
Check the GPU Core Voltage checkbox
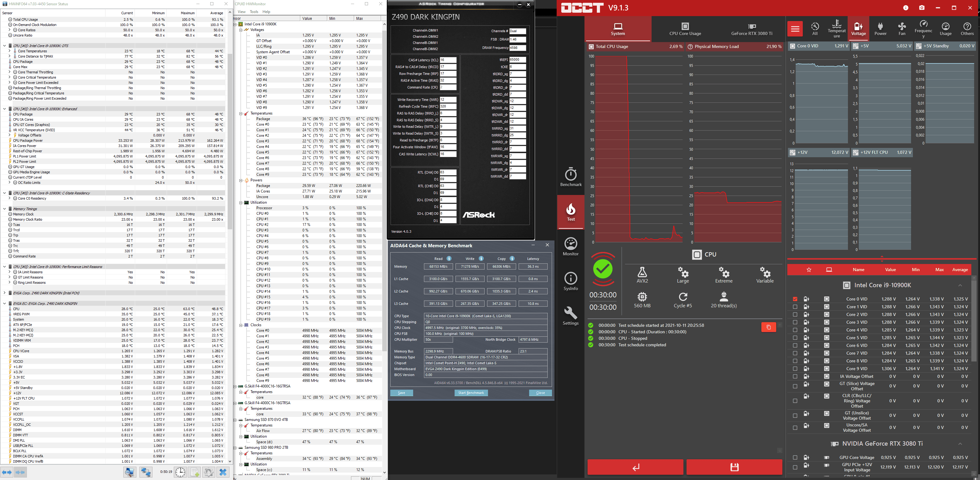[795, 457]
